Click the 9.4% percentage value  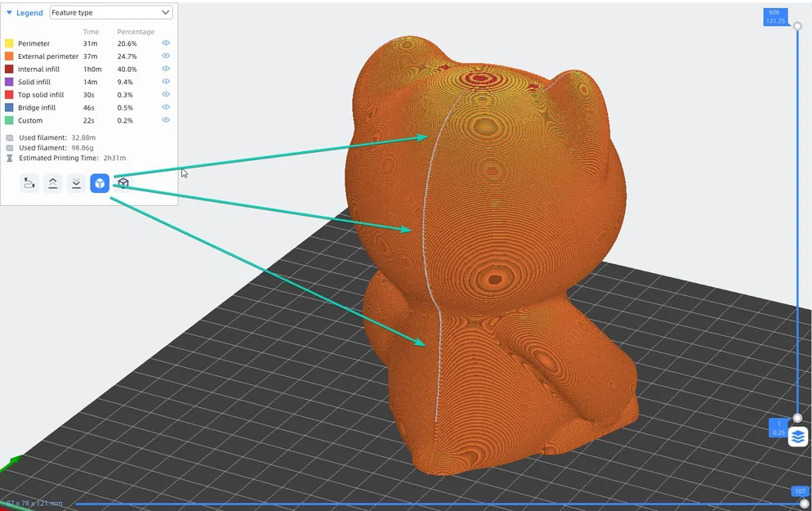(x=125, y=82)
